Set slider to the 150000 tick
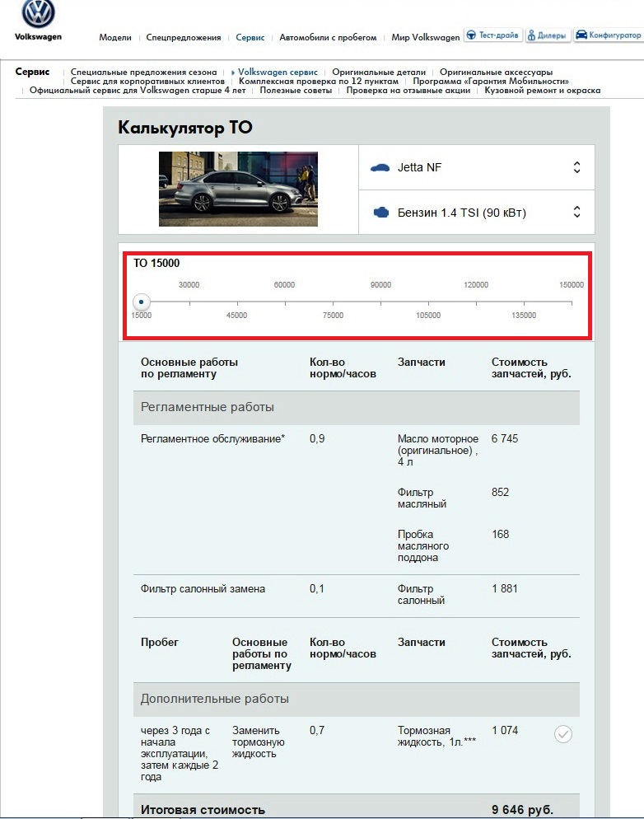 click(572, 302)
